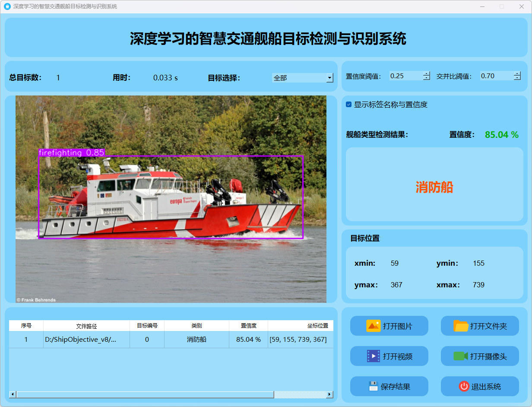Image resolution: width=532 pixels, height=407 pixels.
Task: Click the picture icon on 打开图片
Action: [373, 326]
